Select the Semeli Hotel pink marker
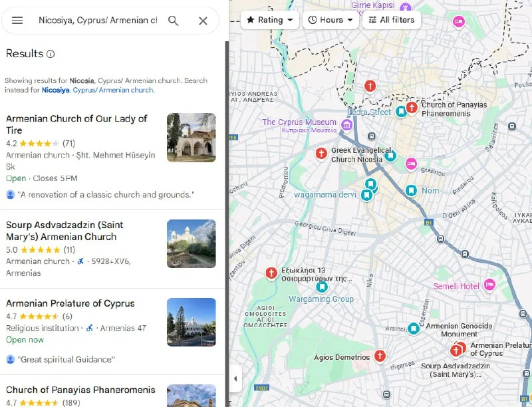 point(489,285)
